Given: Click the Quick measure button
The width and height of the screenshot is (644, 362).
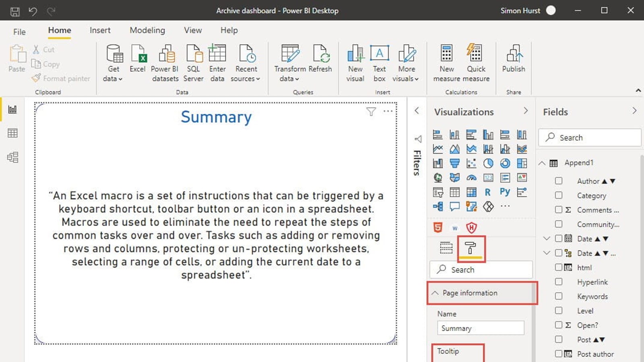Looking at the screenshot, I should pos(476,62).
